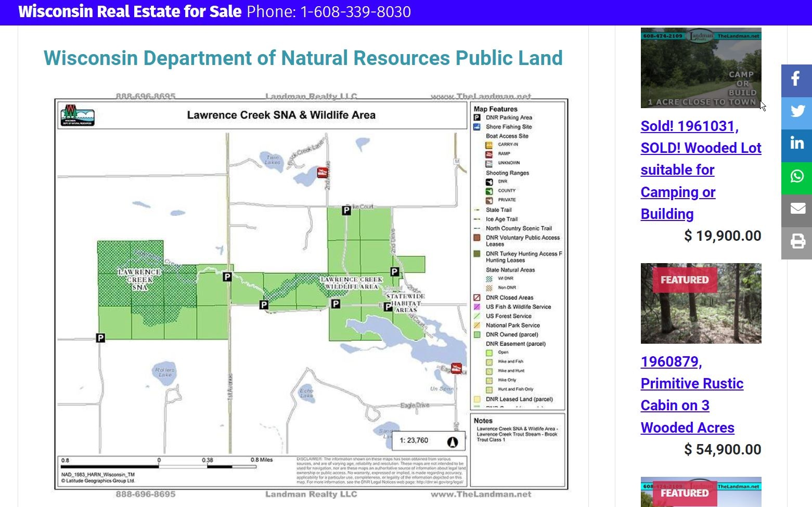
Task: Share page via WhatsApp icon
Action: coord(796,178)
